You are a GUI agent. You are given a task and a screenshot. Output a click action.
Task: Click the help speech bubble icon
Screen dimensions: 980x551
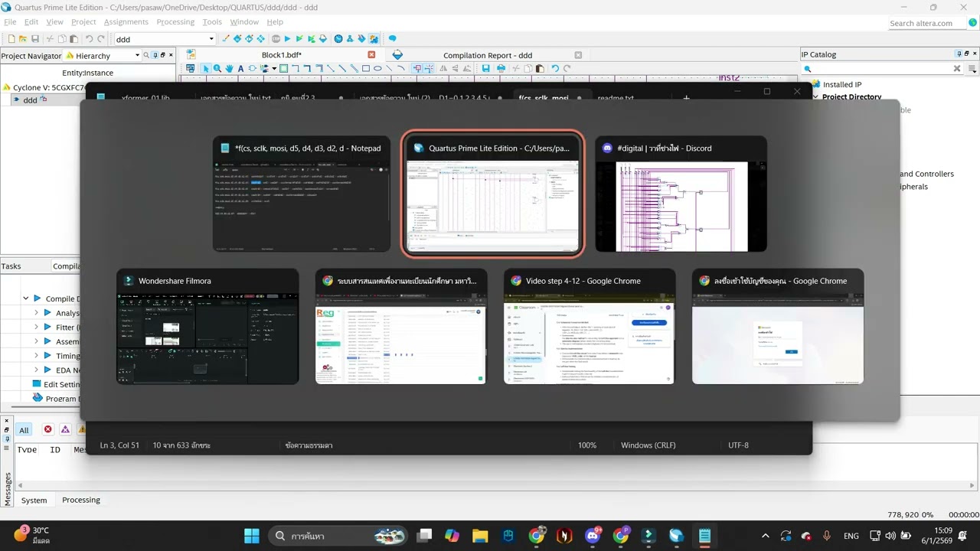(x=392, y=38)
